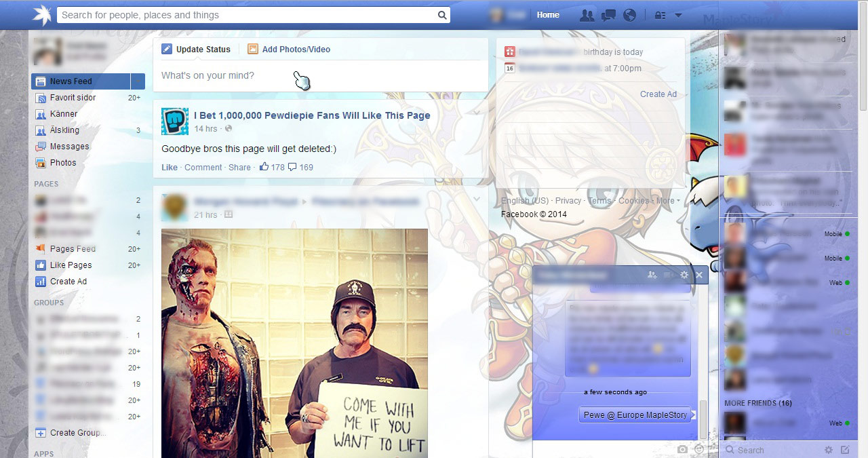Click the Pewe @ Europe MapleStory message

point(635,415)
